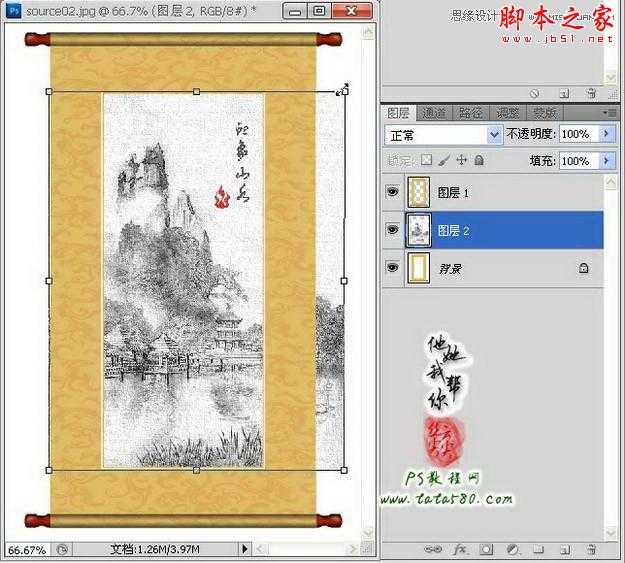The image size is (625, 563).
Task: Toggle lock position move icon
Action: 461,160
